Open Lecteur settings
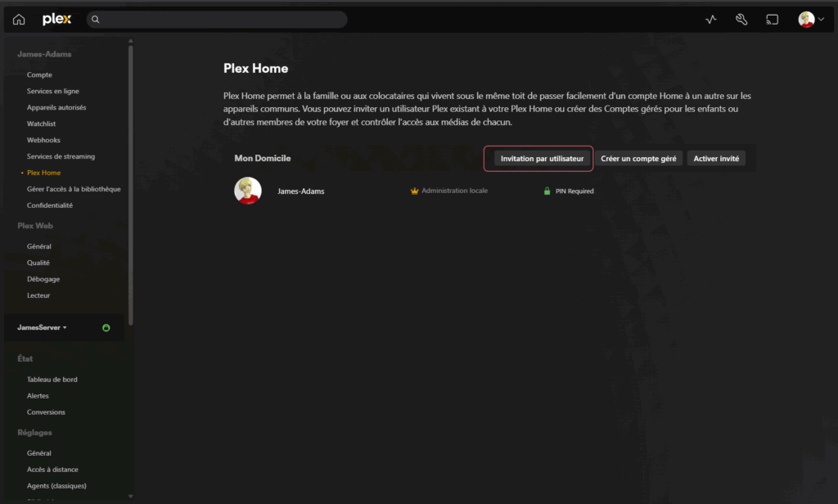838x504 pixels. (38, 295)
